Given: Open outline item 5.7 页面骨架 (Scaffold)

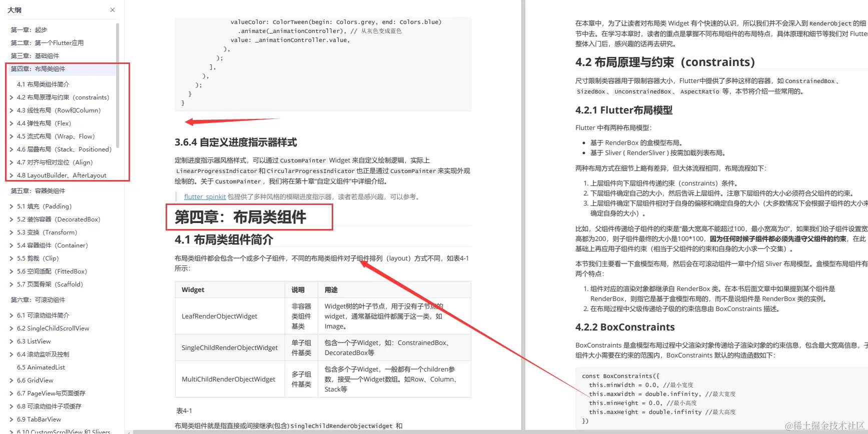Looking at the screenshot, I should [50, 284].
